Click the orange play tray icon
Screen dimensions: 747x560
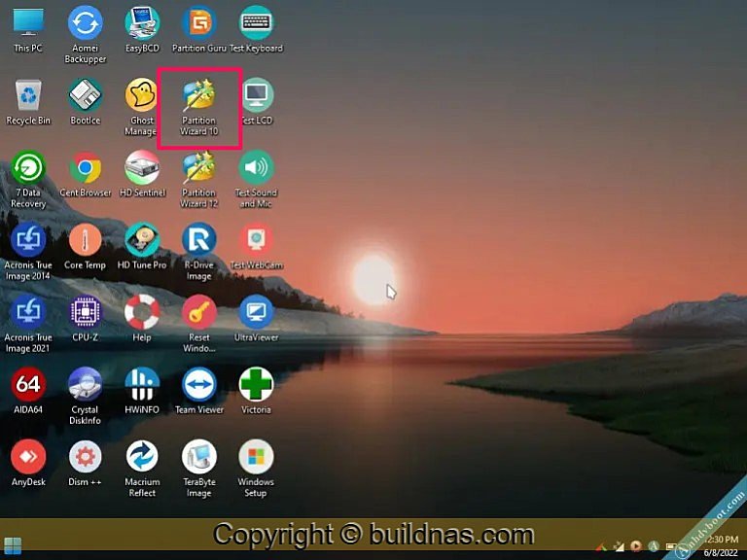[x=635, y=546]
